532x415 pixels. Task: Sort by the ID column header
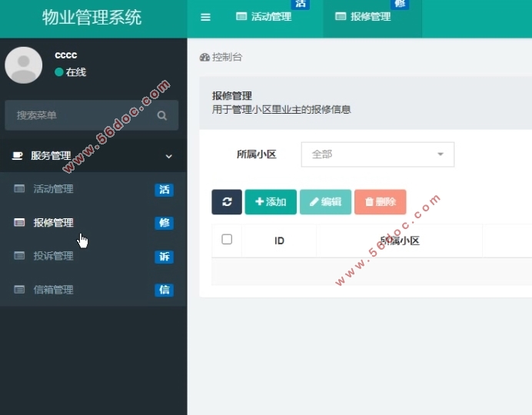(279, 241)
